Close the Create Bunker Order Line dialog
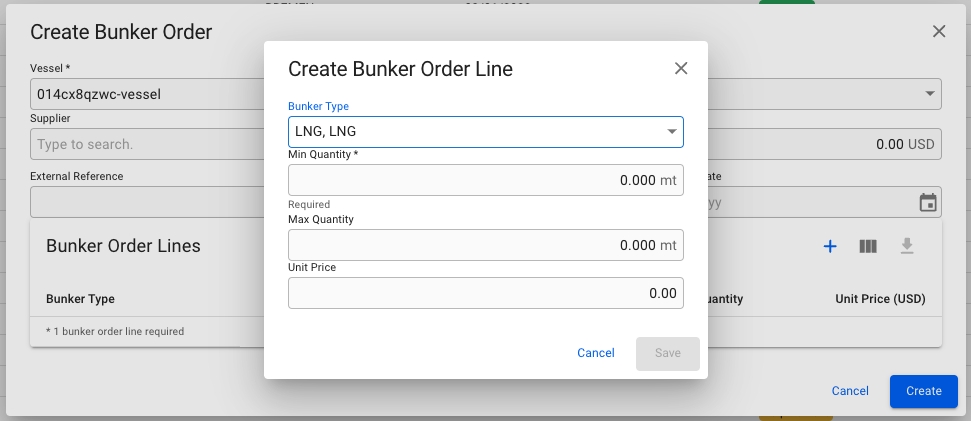Screen dimensions: 971x421 681,68
